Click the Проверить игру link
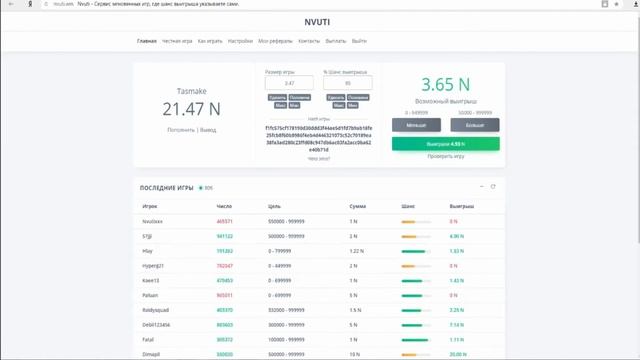 click(446, 156)
